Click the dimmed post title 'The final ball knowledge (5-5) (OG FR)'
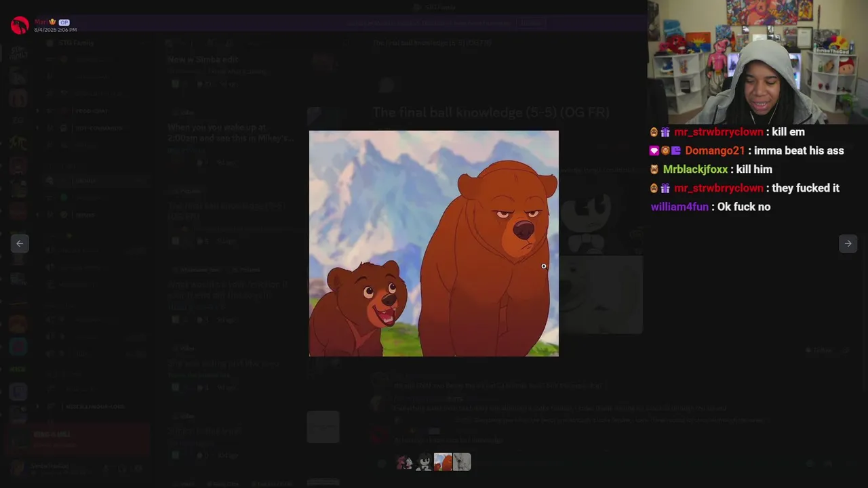868x488 pixels. (491, 113)
